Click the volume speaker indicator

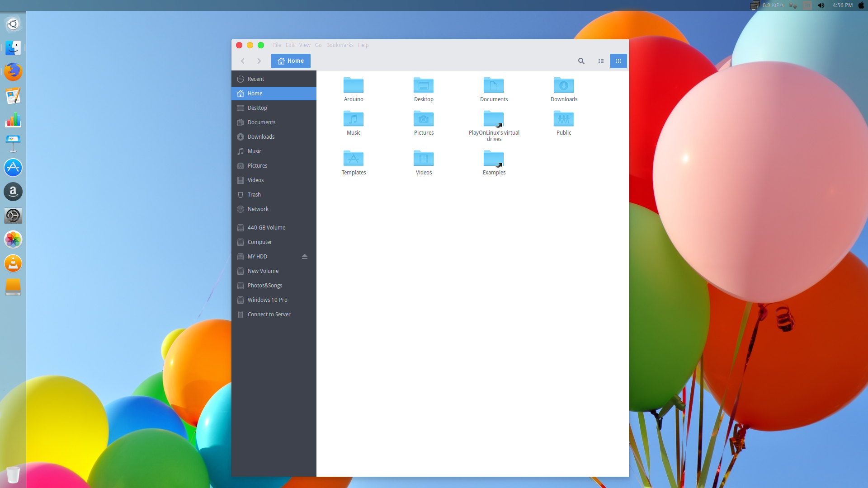coord(821,5)
